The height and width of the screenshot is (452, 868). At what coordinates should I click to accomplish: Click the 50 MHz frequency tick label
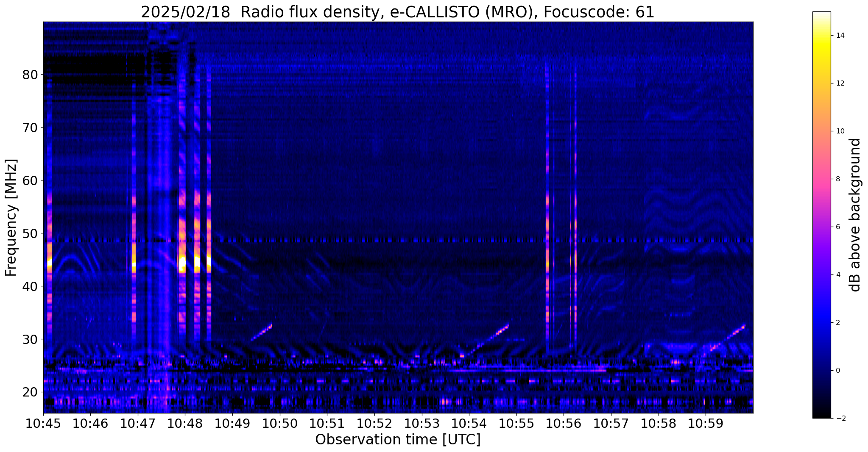(x=30, y=233)
